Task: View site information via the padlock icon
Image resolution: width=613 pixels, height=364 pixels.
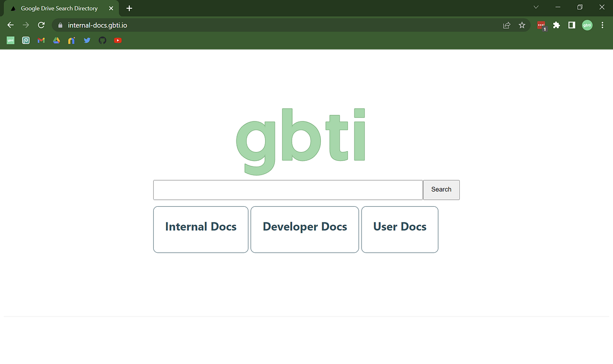Action: [60, 25]
